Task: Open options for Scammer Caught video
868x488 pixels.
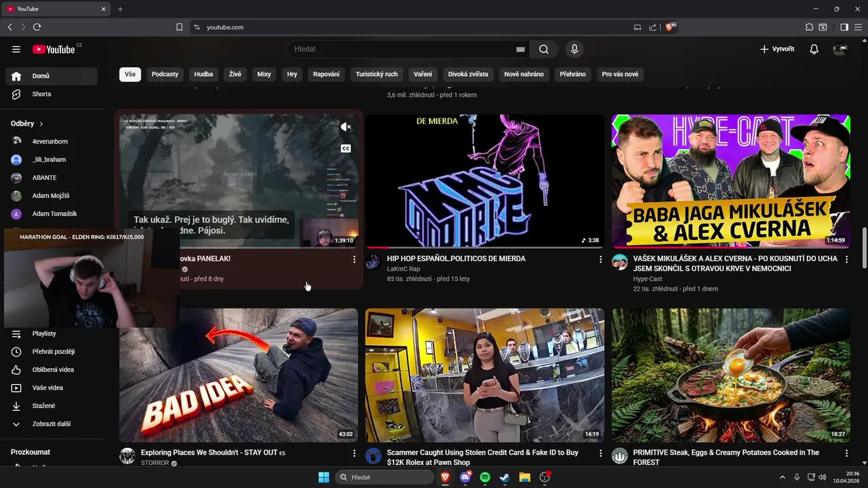Action: pyautogui.click(x=600, y=453)
